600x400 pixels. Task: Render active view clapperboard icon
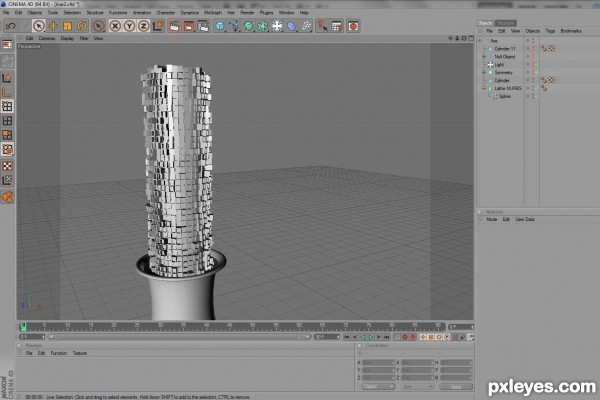point(174,26)
